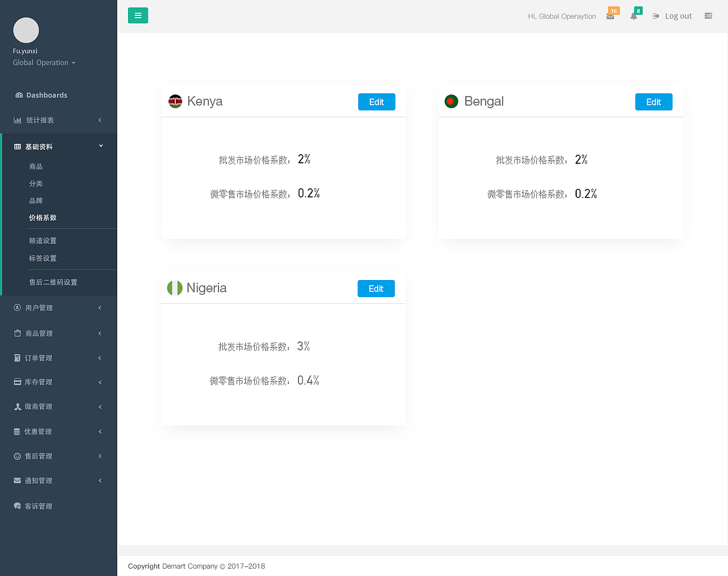This screenshot has height=576, width=728.
Task: Select Nigeria micro-retail coefficient value 0.4%
Action: [x=308, y=380]
